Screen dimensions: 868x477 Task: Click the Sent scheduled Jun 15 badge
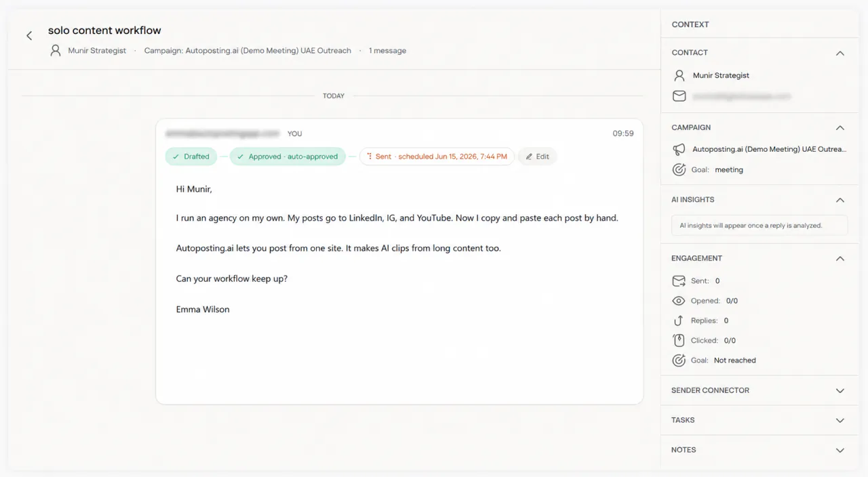click(x=437, y=157)
